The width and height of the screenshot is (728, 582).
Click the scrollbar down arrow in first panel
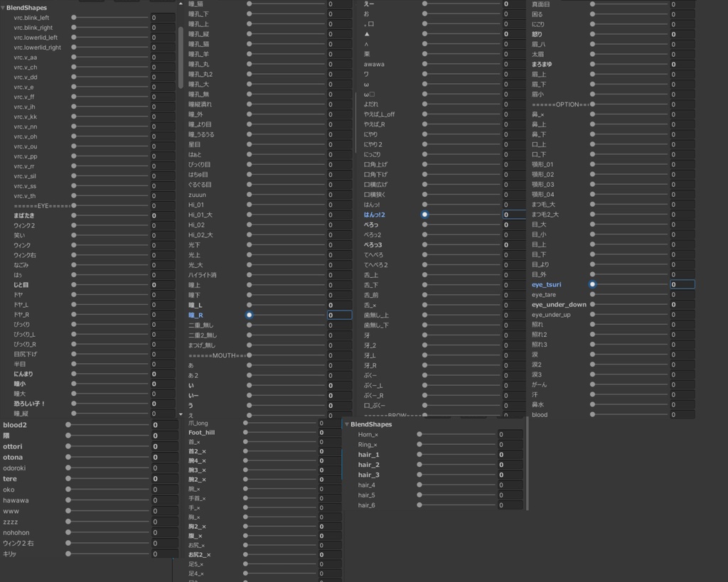click(x=181, y=414)
